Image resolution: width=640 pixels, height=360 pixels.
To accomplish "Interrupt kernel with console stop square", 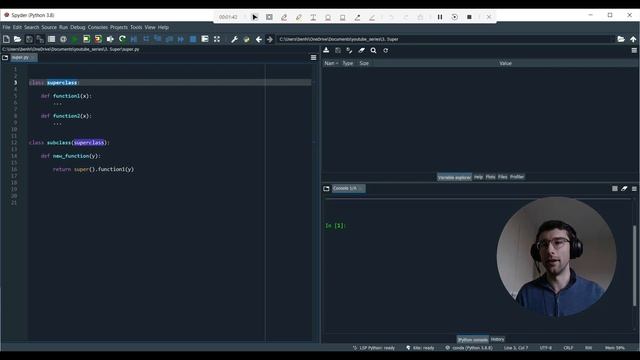I will pos(615,189).
